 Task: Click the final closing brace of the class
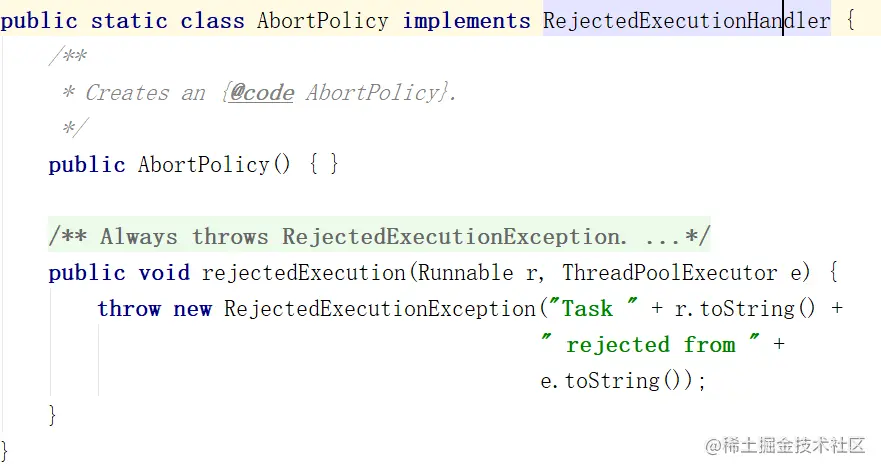[4, 451]
